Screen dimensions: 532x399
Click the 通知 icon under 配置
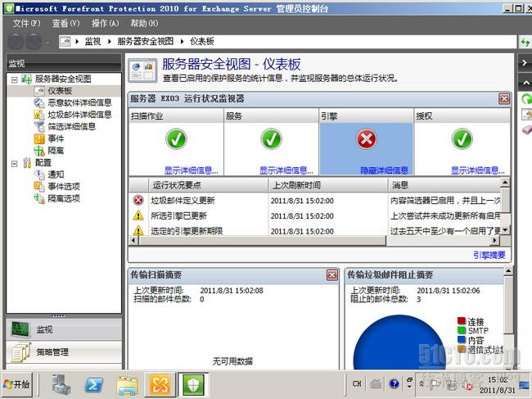39,175
